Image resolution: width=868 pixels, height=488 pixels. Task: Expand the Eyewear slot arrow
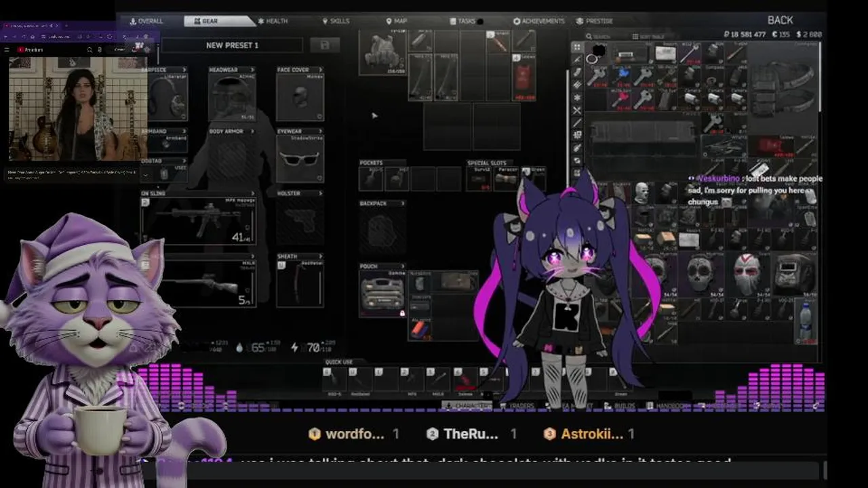[x=320, y=131]
